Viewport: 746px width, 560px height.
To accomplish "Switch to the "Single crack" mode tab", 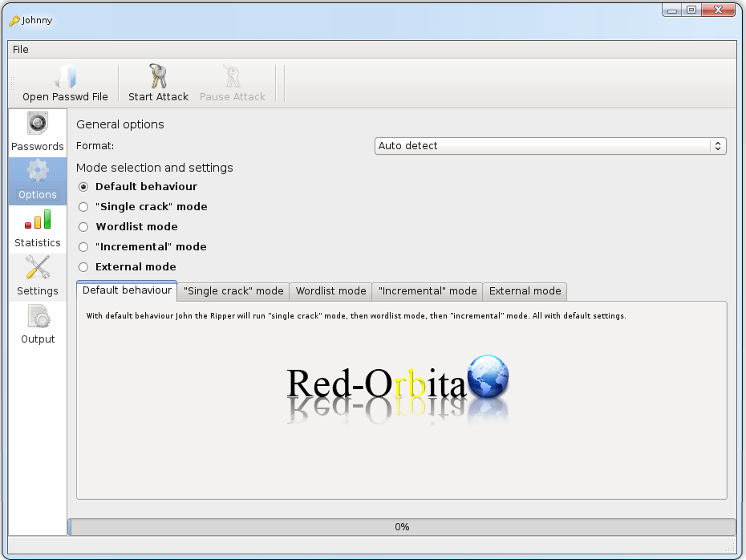I will click(x=233, y=291).
